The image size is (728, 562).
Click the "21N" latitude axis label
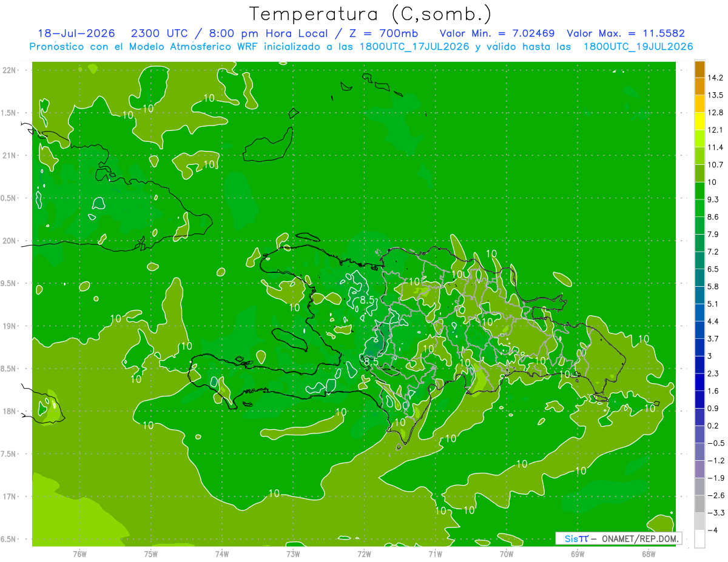[10, 155]
